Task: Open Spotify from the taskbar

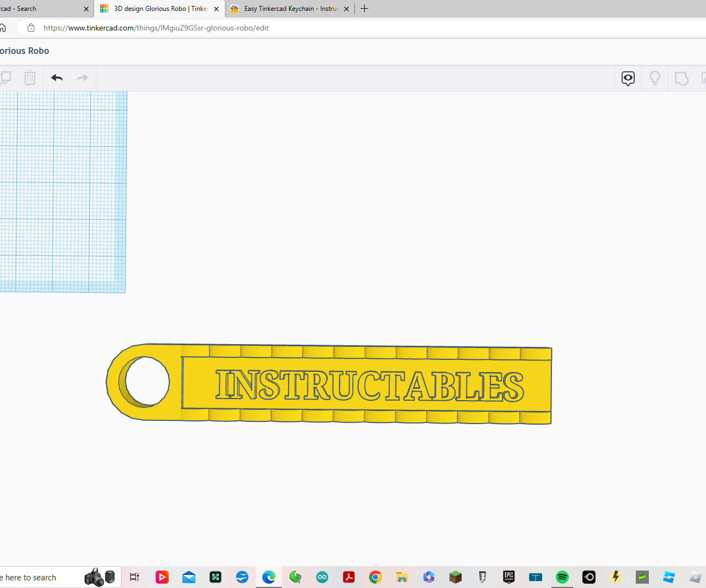Action: pyautogui.click(x=562, y=577)
